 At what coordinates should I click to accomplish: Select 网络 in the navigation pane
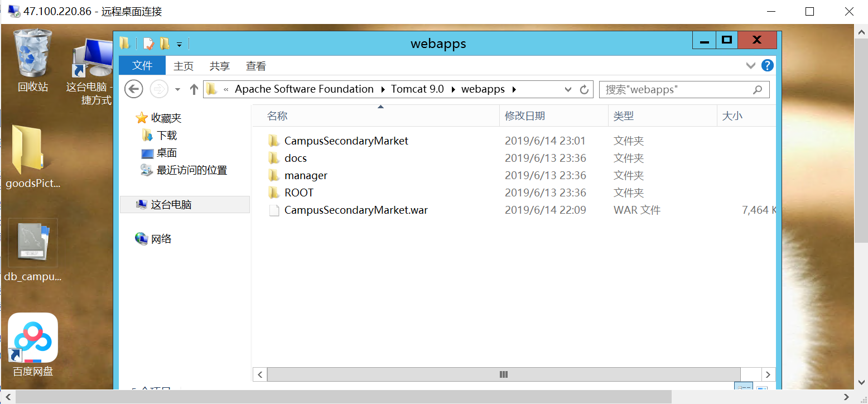pyautogui.click(x=154, y=239)
